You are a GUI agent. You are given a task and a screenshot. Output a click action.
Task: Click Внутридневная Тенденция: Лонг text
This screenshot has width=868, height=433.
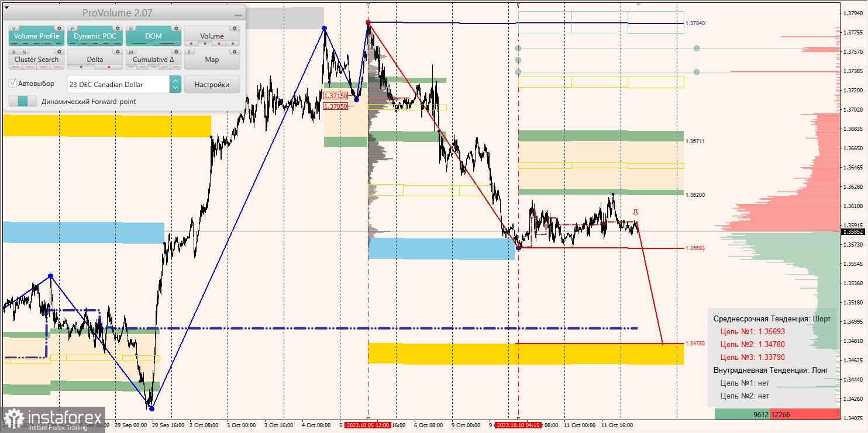coord(771,370)
